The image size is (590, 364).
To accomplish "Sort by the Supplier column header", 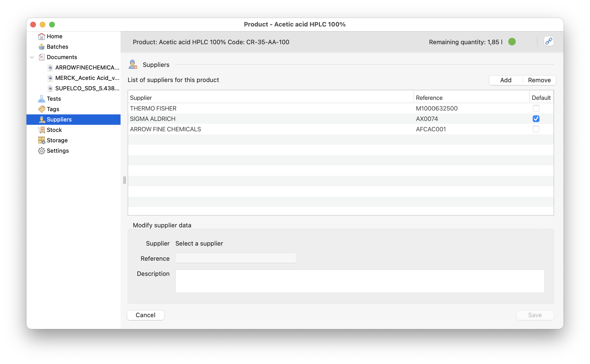I will coord(271,98).
